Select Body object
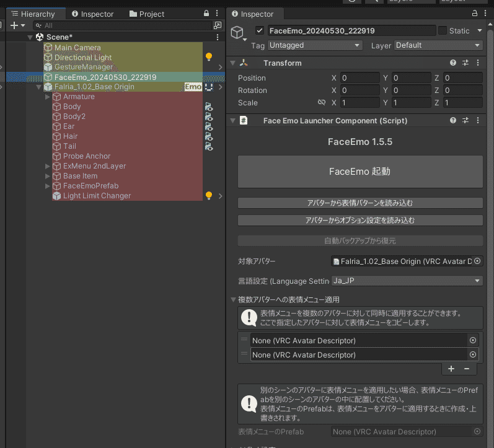The image size is (494, 448). pyautogui.click(x=72, y=107)
